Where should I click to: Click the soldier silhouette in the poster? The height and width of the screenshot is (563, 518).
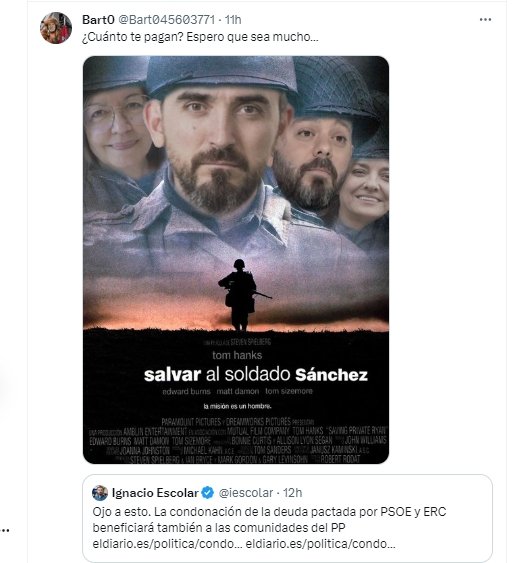241,294
